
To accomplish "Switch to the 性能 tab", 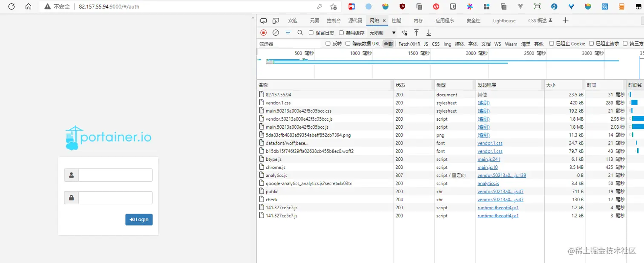I will pos(397,20).
